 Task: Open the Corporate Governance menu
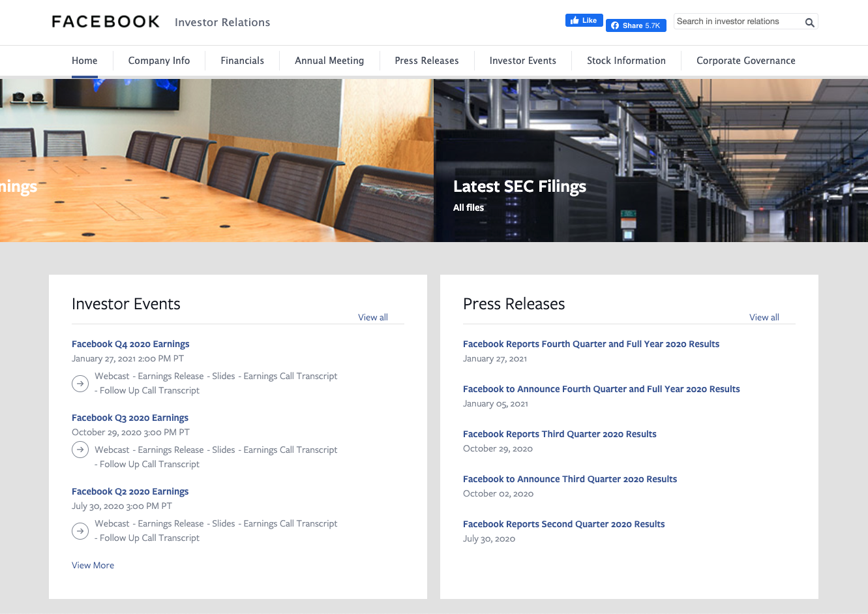tap(746, 61)
